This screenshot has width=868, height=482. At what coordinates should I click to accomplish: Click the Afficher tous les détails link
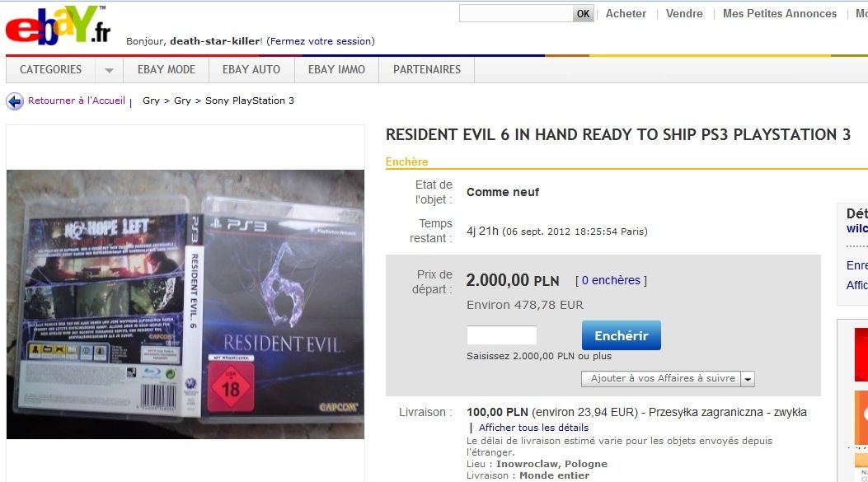533,428
